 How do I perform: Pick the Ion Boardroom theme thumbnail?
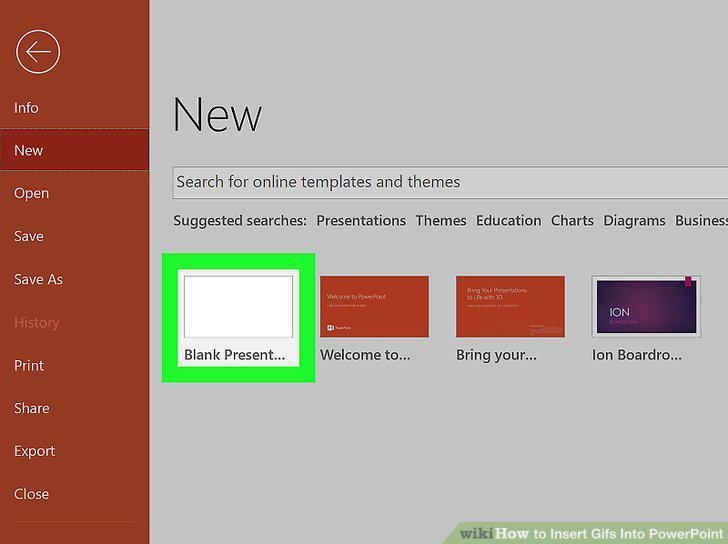click(646, 306)
